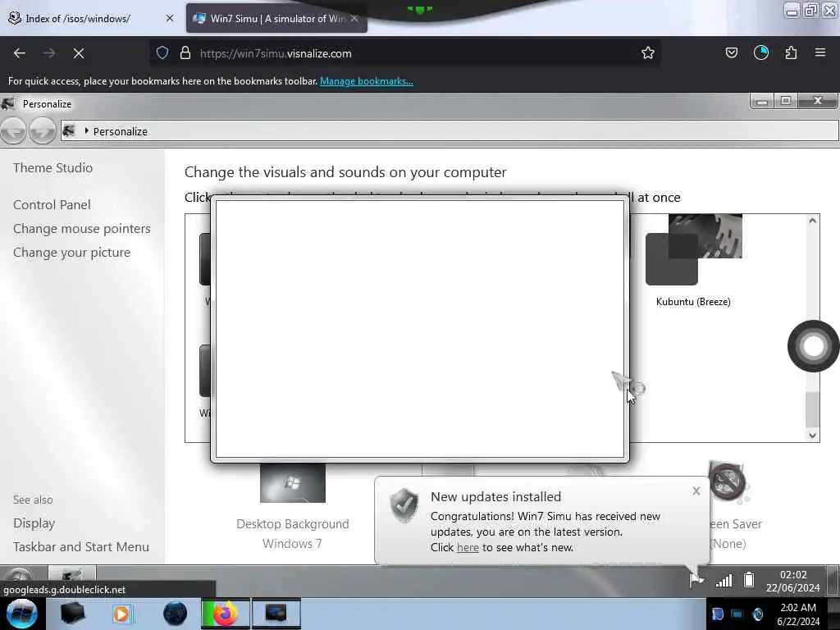840x630 pixels.
Task: Click simulated Personalize taskbar button
Action: [72, 575]
